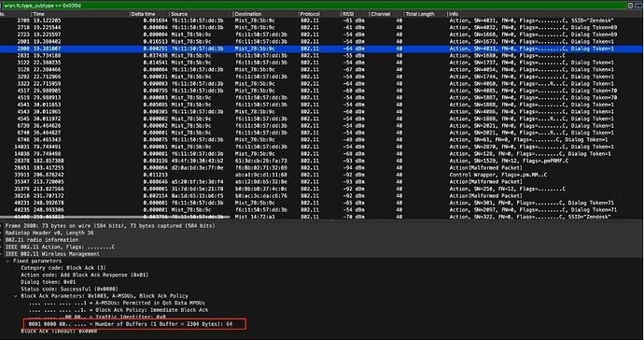This screenshot has height=340, width=644.
Task: Collapse the Fixed parameters tree node
Action: coord(7,261)
